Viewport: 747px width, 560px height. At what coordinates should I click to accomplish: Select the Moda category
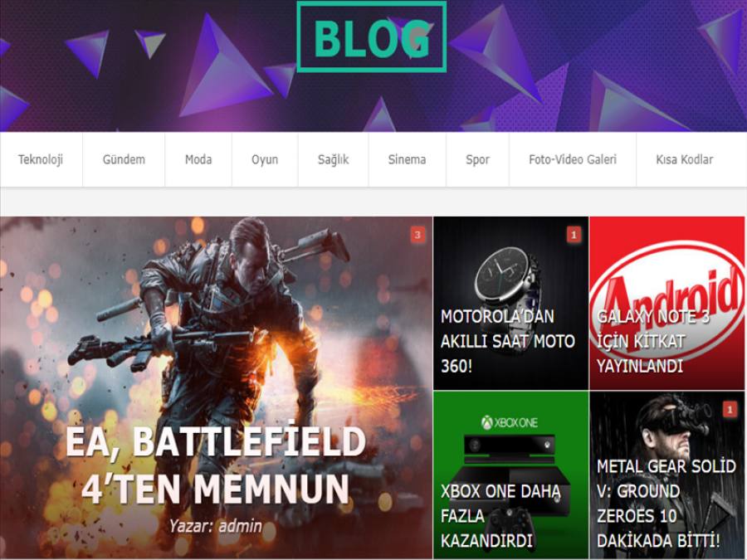[x=198, y=159]
